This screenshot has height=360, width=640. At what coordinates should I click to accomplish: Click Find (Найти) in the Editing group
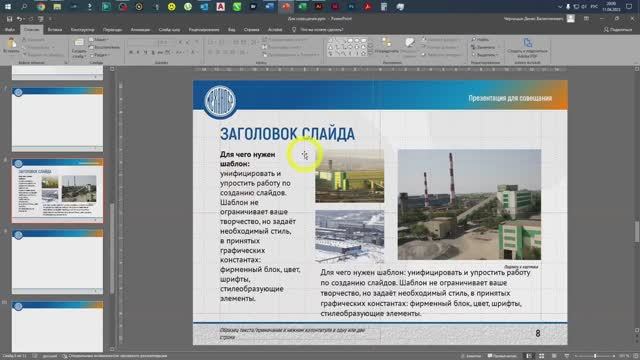tap(481, 40)
